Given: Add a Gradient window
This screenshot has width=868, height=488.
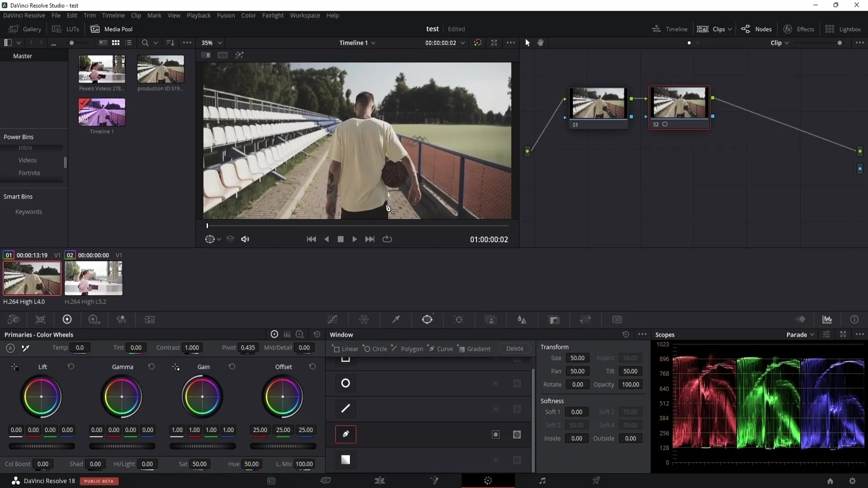Looking at the screenshot, I should point(473,348).
